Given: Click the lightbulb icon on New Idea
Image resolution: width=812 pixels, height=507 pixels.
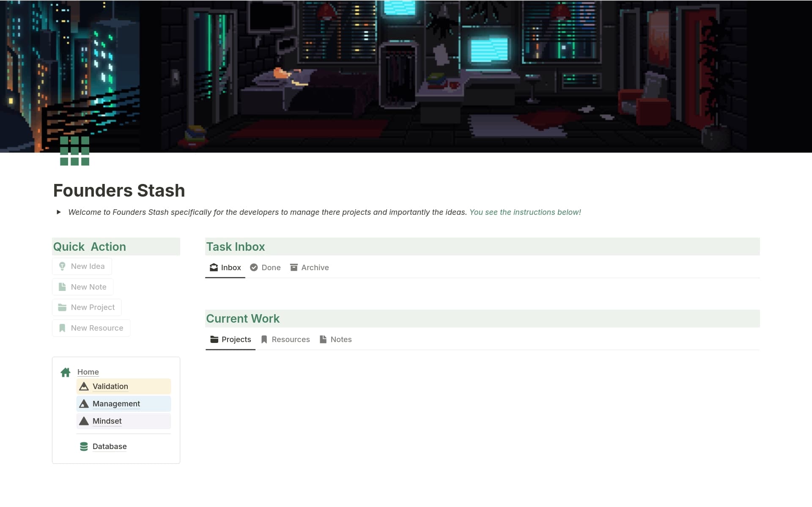Looking at the screenshot, I should coord(62,266).
